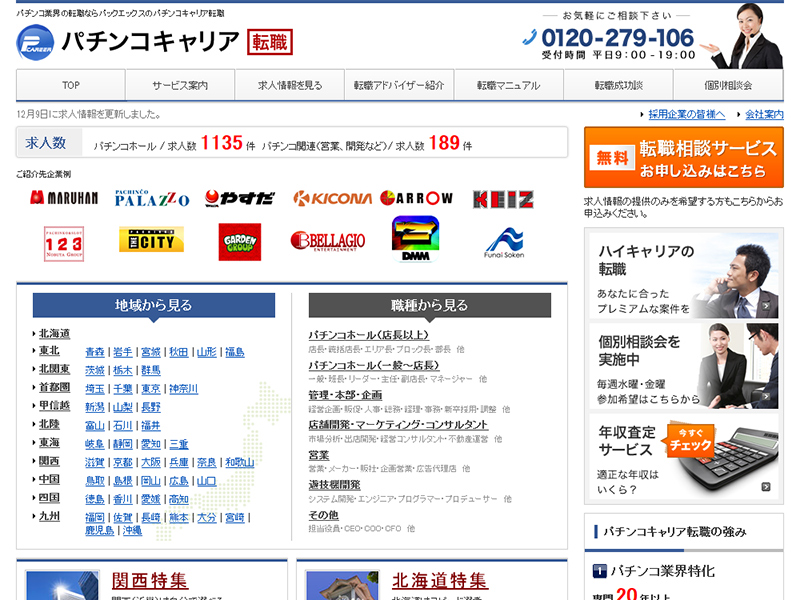Go to サービス案内 navigation tab
Screen dimensions: 800x600
click(x=180, y=85)
